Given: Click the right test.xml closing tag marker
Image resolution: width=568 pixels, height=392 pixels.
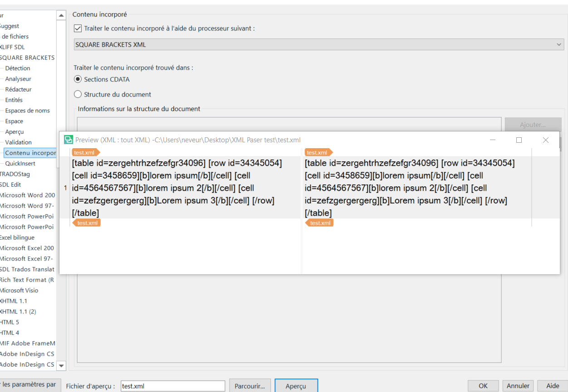Looking at the screenshot, I should pyautogui.click(x=319, y=223).
